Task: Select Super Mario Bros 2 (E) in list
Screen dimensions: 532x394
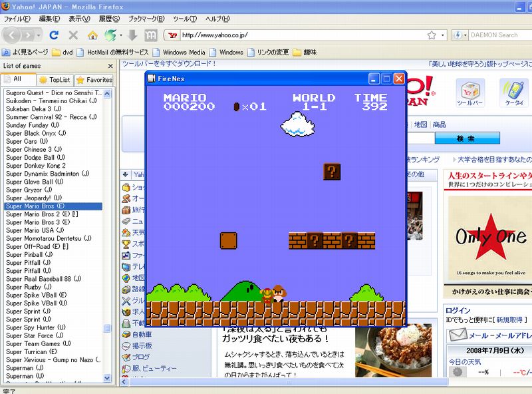Action: (42, 214)
